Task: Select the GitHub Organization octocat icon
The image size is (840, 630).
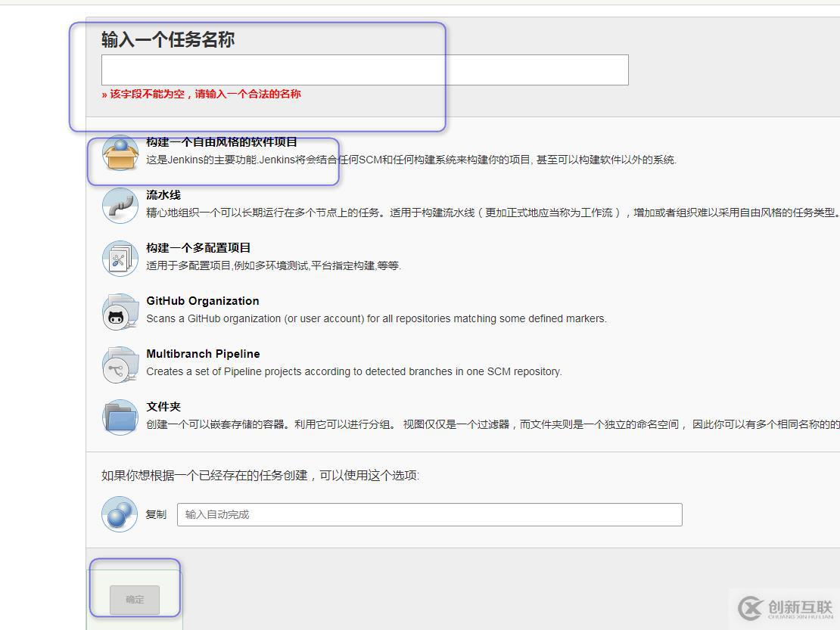Action: click(120, 312)
